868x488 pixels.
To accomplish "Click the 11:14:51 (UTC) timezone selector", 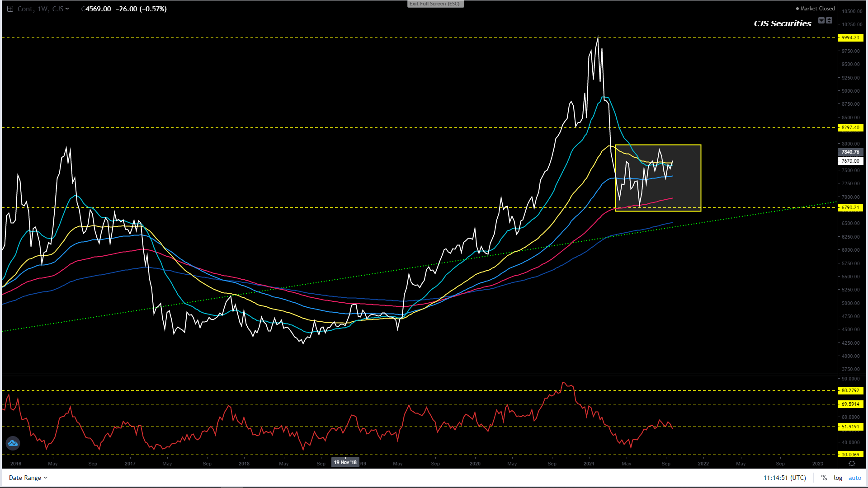I will pyautogui.click(x=785, y=478).
